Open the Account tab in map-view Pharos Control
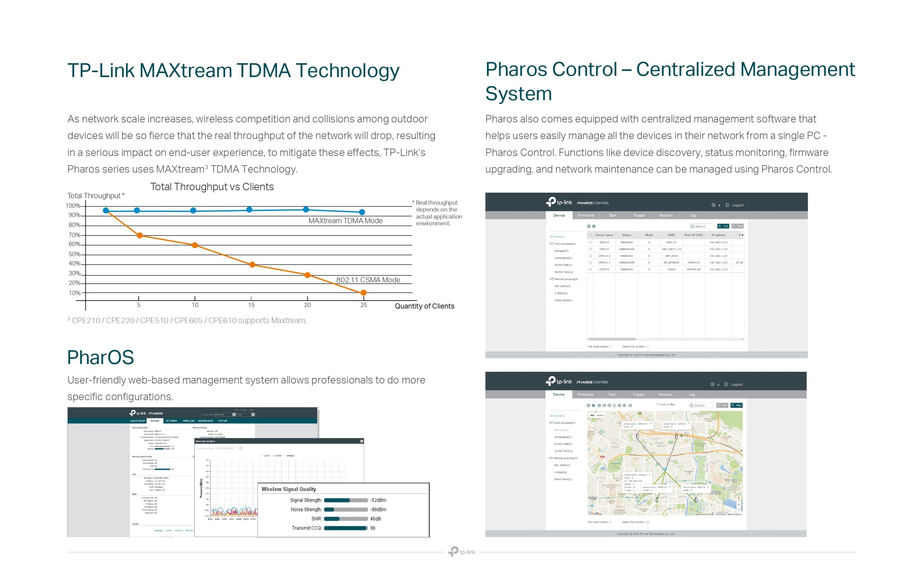Viewport: 924px width, 578px height. click(665, 394)
